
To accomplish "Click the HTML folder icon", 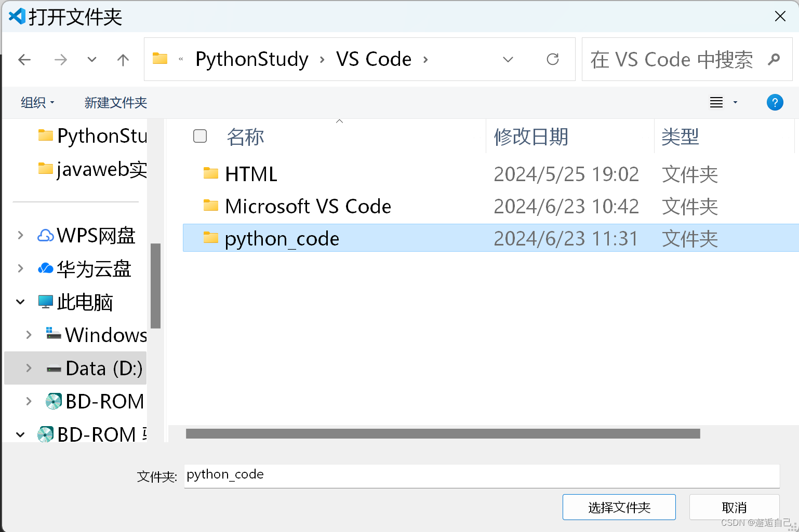I will (x=210, y=173).
